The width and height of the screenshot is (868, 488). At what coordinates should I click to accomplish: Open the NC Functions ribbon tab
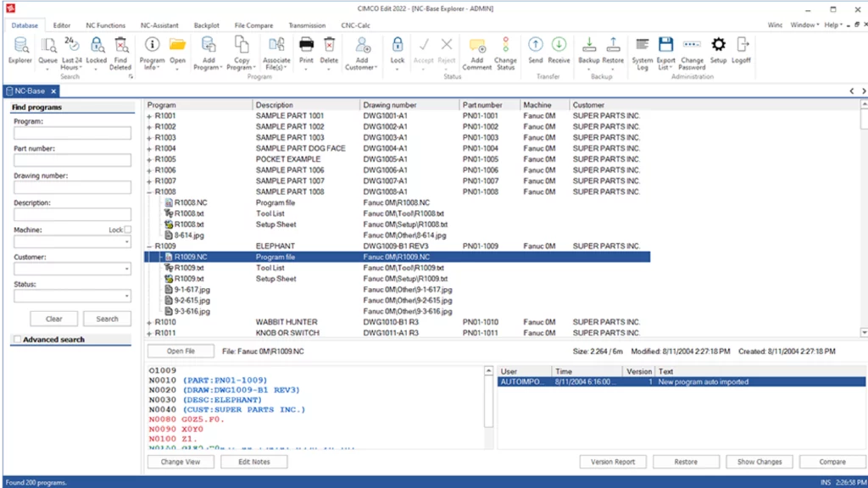[x=105, y=25]
